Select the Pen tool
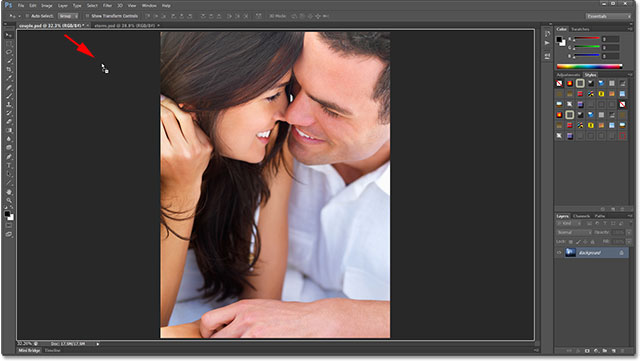Viewport: 640px width, 361px height. [9, 157]
